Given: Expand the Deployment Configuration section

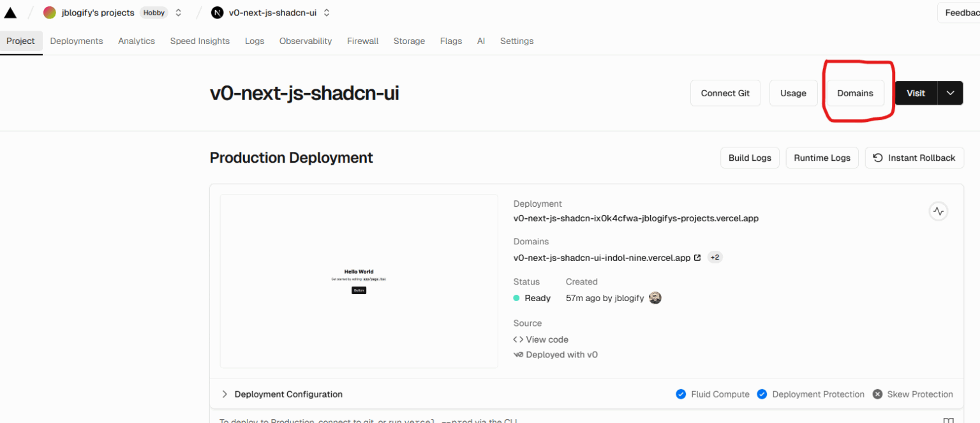Looking at the screenshot, I should pos(225,394).
